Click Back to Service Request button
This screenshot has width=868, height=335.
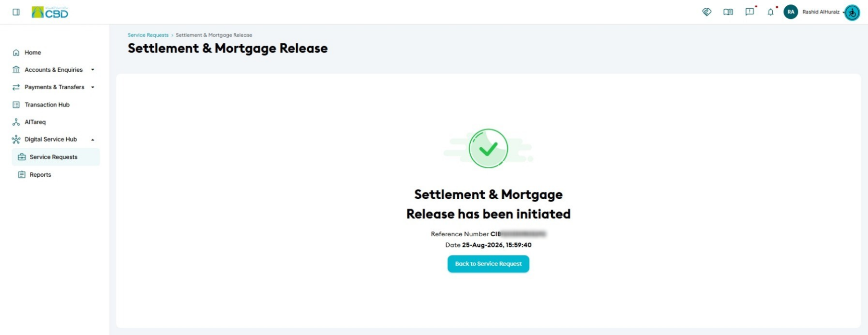(x=488, y=264)
